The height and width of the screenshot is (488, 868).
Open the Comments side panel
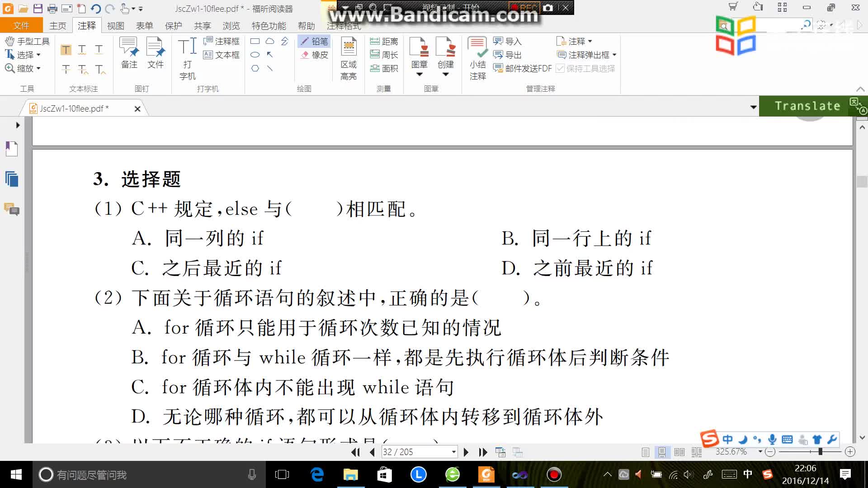click(12, 209)
